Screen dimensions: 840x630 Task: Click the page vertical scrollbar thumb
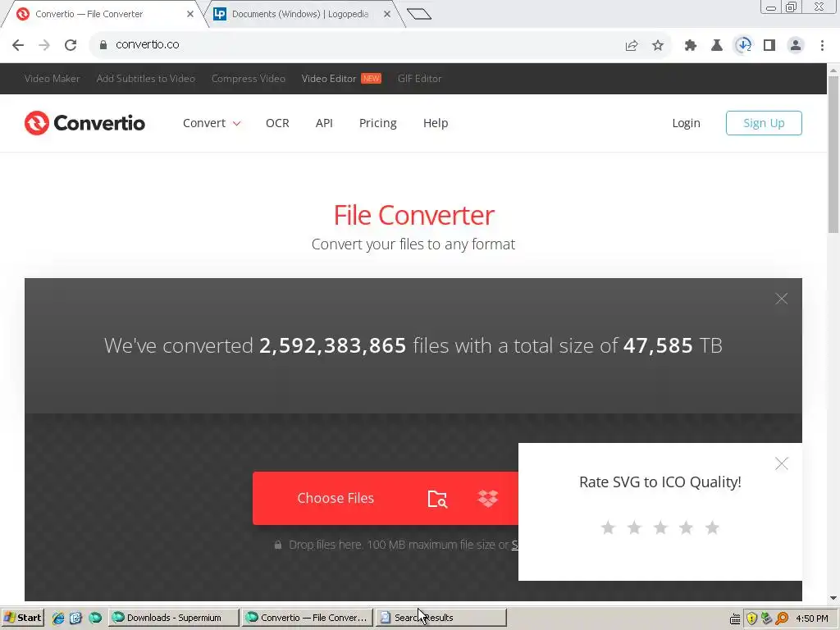(x=833, y=154)
